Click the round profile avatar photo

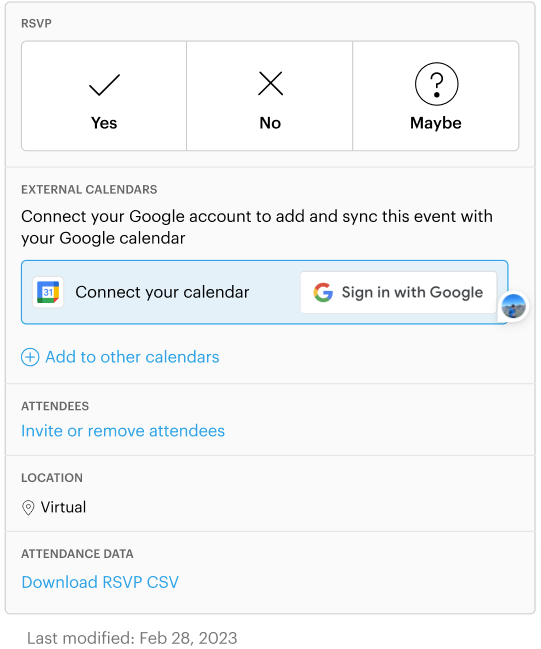(514, 307)
